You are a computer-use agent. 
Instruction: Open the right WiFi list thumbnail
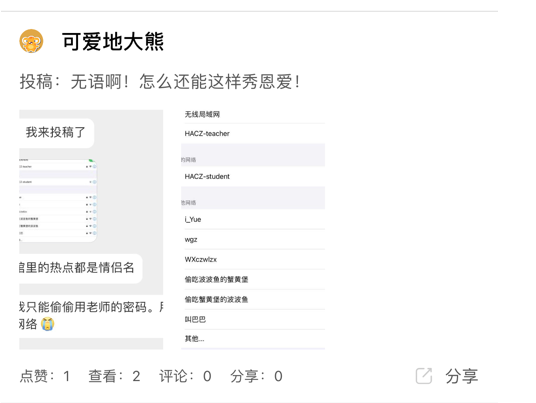click(253, 229)
